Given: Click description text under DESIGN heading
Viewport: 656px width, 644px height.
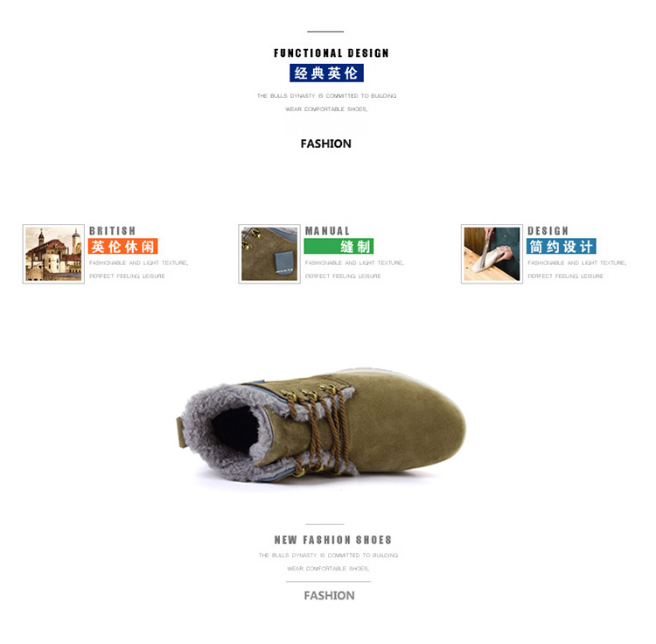Looking at the screenshot, I should click(x=577, y=269).
